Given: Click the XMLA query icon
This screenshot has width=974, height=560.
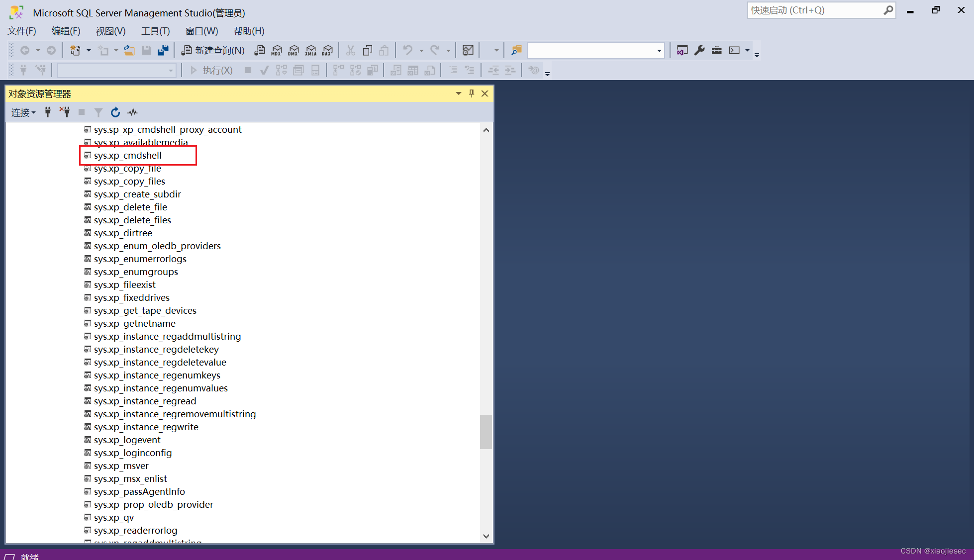Looking at the screenshot, I should (310, 50).
